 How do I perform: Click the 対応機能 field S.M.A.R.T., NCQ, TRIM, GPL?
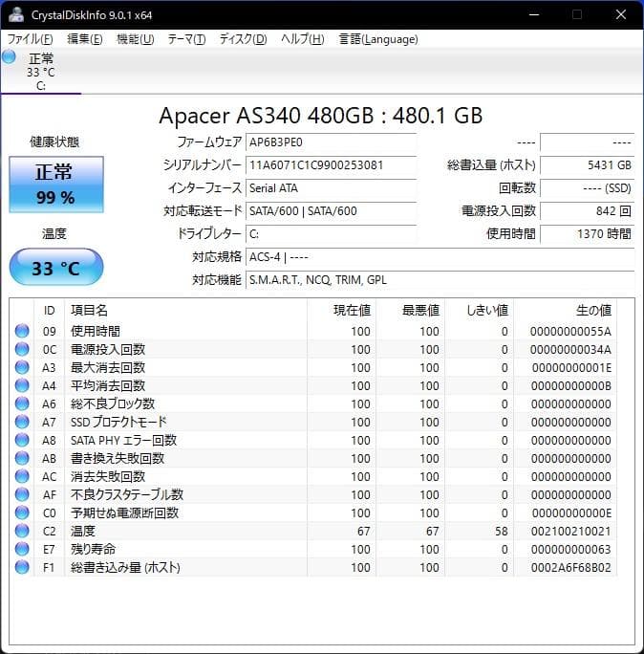click(440, 280)
